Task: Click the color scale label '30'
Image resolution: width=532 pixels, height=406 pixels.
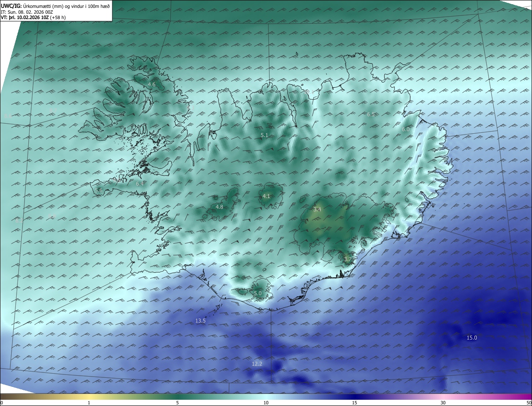Action: 443,403
